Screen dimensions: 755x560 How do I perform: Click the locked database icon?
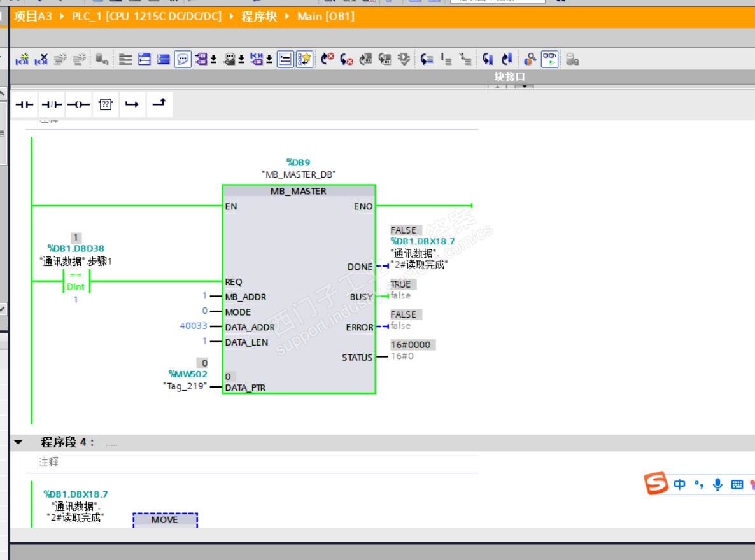[x=572, y=59]
